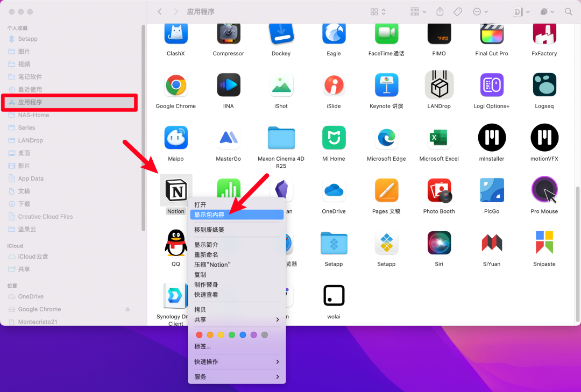Screen dimensions: 581x392
Task: Click the search magnifier in Finder toolbar
Action: pos(568,12)
